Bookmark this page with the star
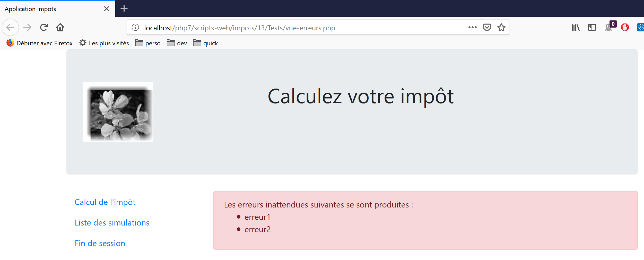The image size is (644, 260). (x=501, y=27)
